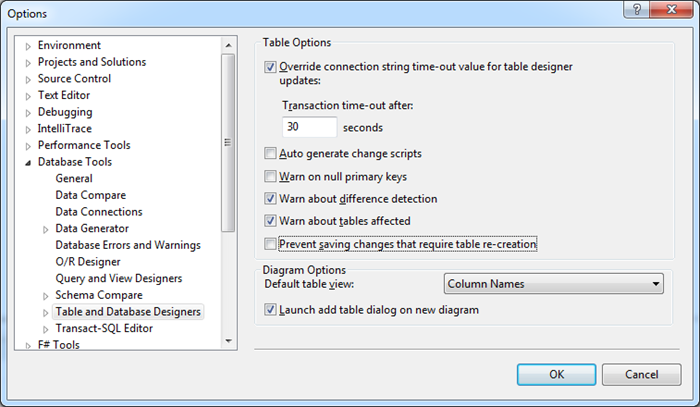The width and height of the screenshot is (700, 407).
Task: Click the OK button
Action: [x=556, y=374]
